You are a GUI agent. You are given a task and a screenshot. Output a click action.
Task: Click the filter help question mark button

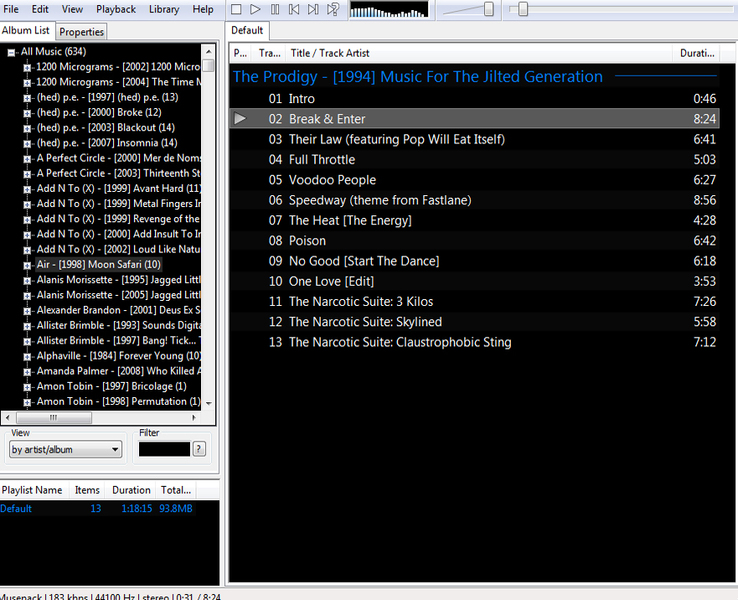[199, 449]
